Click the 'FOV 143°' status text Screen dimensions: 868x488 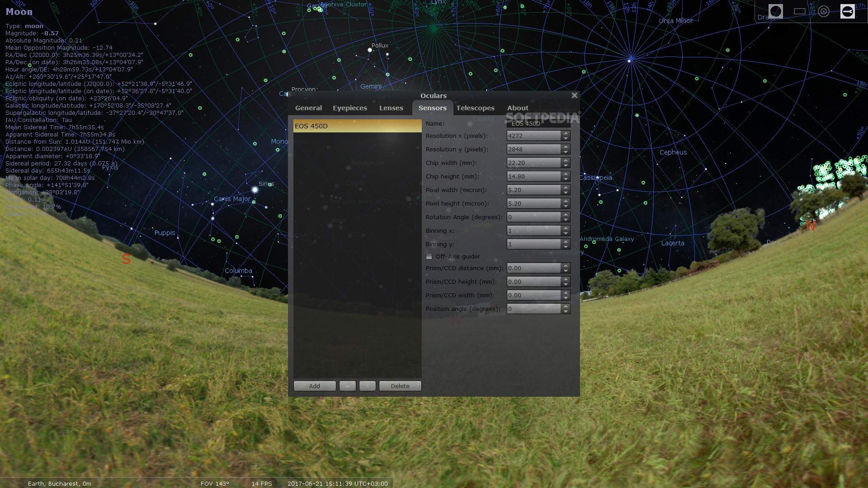click(215, 483)
